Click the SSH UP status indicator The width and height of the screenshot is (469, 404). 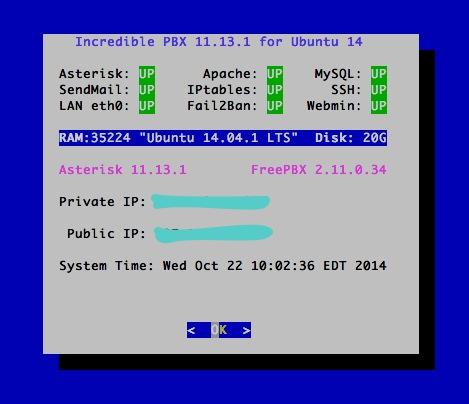[379, 90]
